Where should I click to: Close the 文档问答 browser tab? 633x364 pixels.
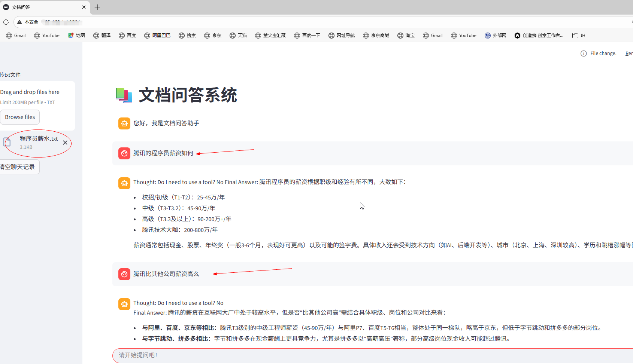tap(84, 7)
